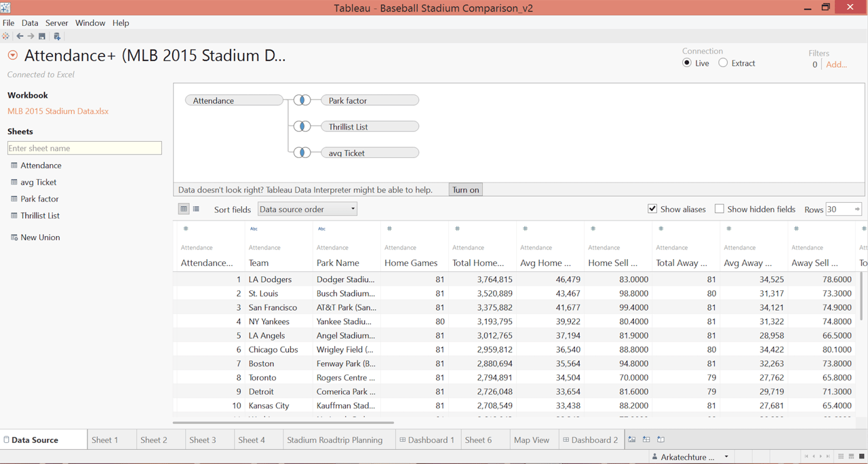Open the Server menu
Viewport: 868px width, 464px height.
tap(56, 22)
